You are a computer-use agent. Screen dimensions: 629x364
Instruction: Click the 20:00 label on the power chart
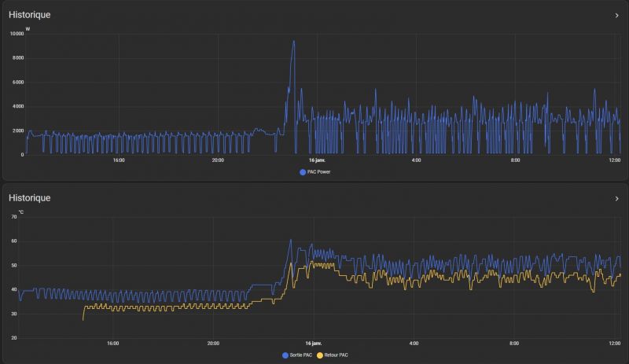click(218, 160)
